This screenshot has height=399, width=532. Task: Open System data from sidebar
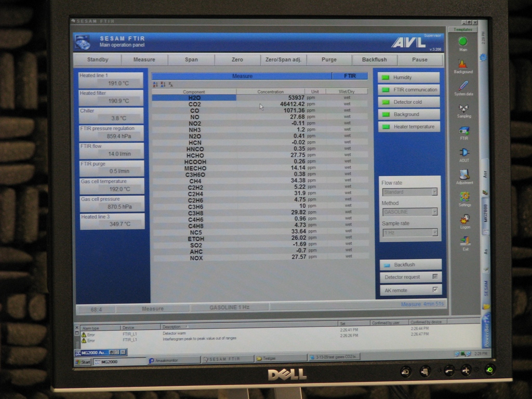tap(463, 86)
